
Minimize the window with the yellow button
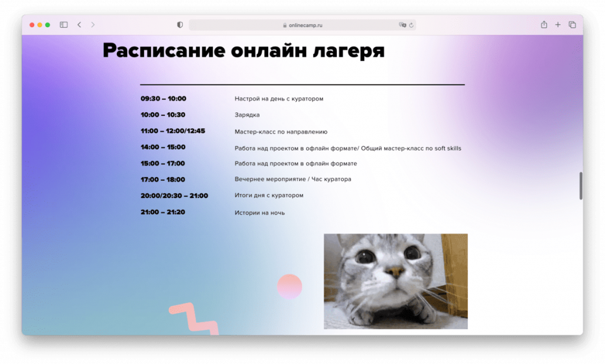click(x=40, y=25)
